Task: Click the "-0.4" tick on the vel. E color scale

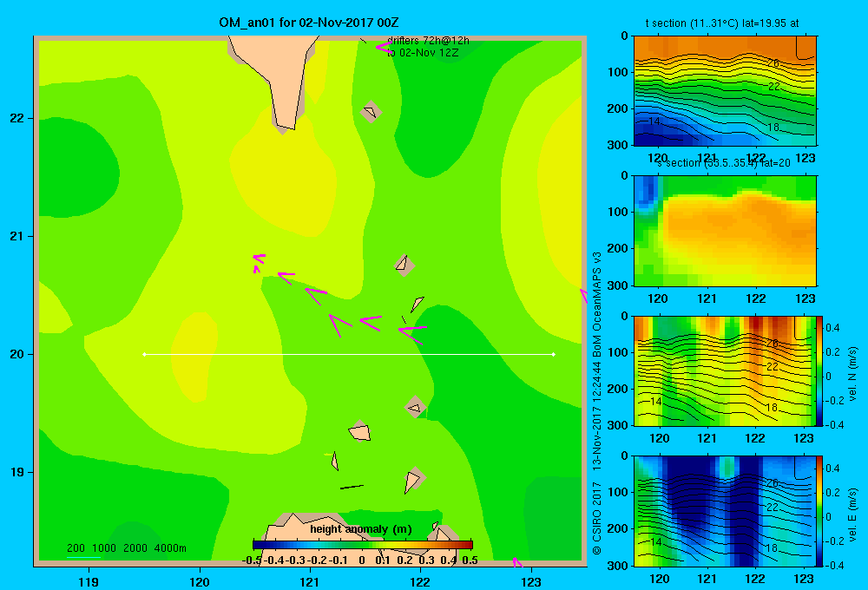Action: pos(834,565)
